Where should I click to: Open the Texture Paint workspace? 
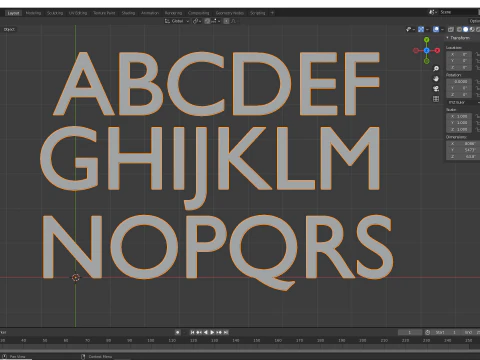(x=104, y=13)
